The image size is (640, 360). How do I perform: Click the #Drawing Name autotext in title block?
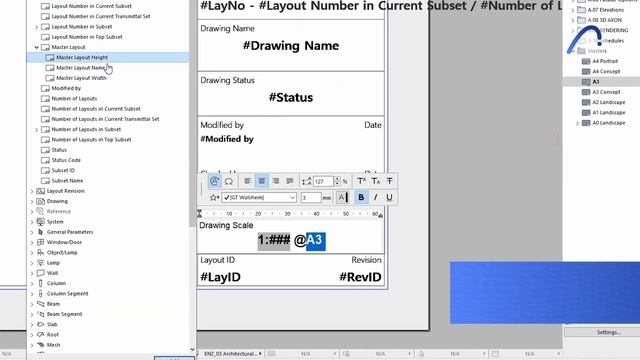click(291, 46)
